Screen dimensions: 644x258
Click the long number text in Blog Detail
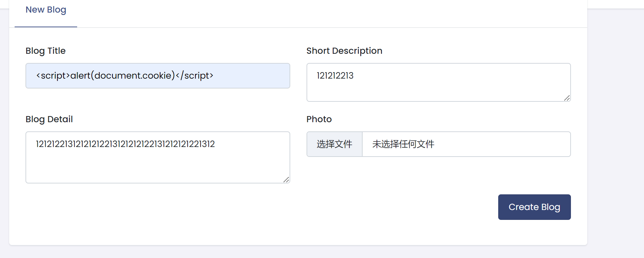pyautogui.click(x=125, y=144)
